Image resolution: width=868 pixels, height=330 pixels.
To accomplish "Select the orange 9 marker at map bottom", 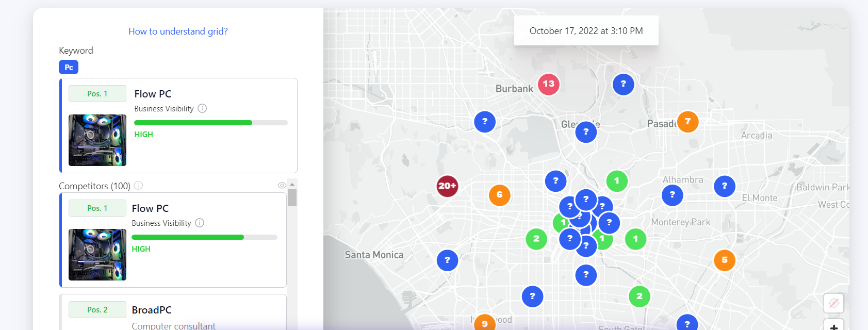I will (x=484, y=323).
